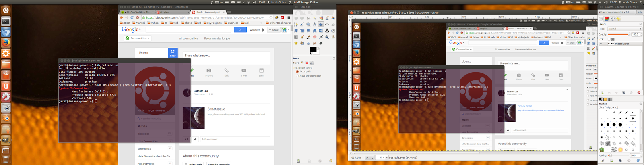Open Terminal from the far-left Ubuntu launcher

6,21
